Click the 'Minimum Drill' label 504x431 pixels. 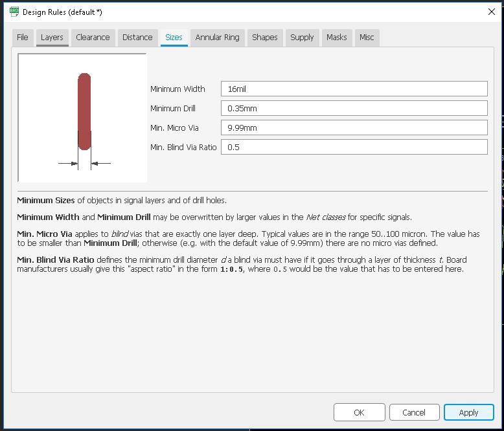point(173,109)
